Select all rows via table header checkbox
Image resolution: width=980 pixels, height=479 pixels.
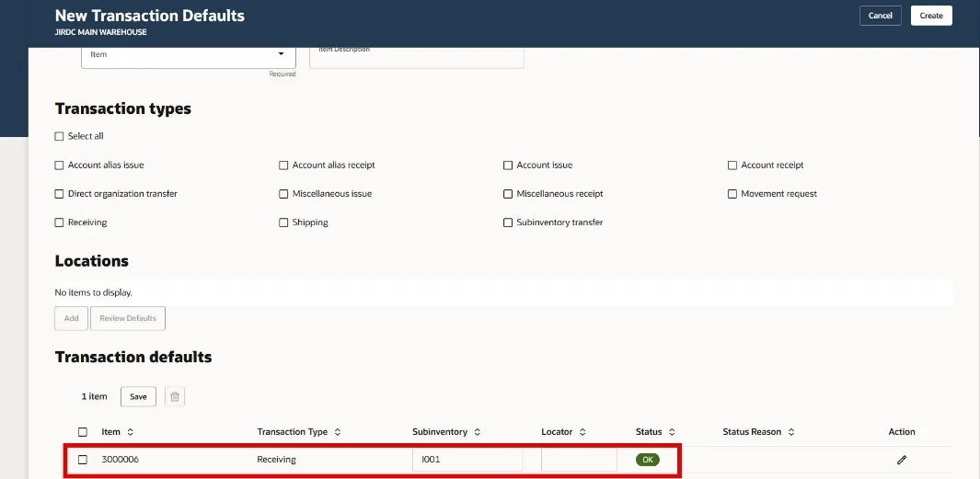83,431
